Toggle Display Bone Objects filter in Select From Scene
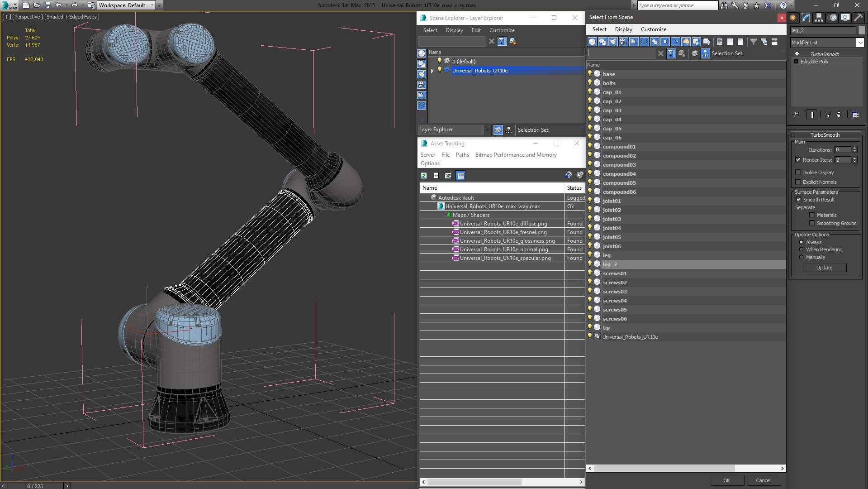Screen dimensions: 868x489 [x=675, y=42]
